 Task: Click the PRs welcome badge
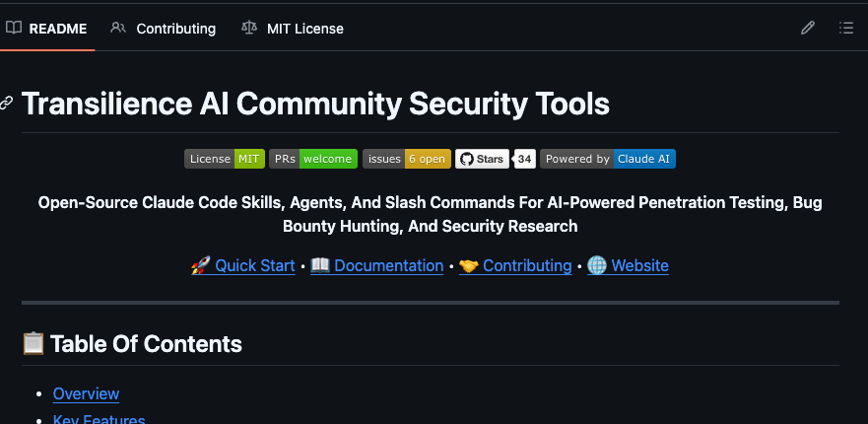pyautogui.click(x=313, y=159)
